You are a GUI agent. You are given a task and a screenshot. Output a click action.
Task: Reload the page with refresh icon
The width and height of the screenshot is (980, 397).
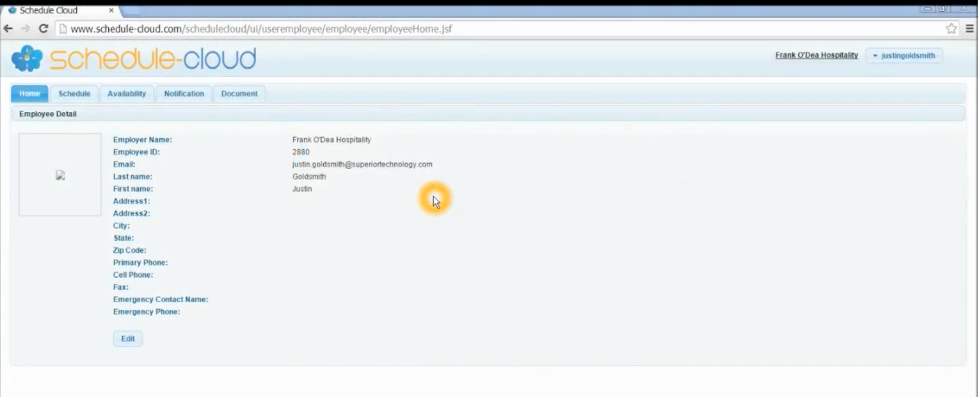tap(43, 29)
